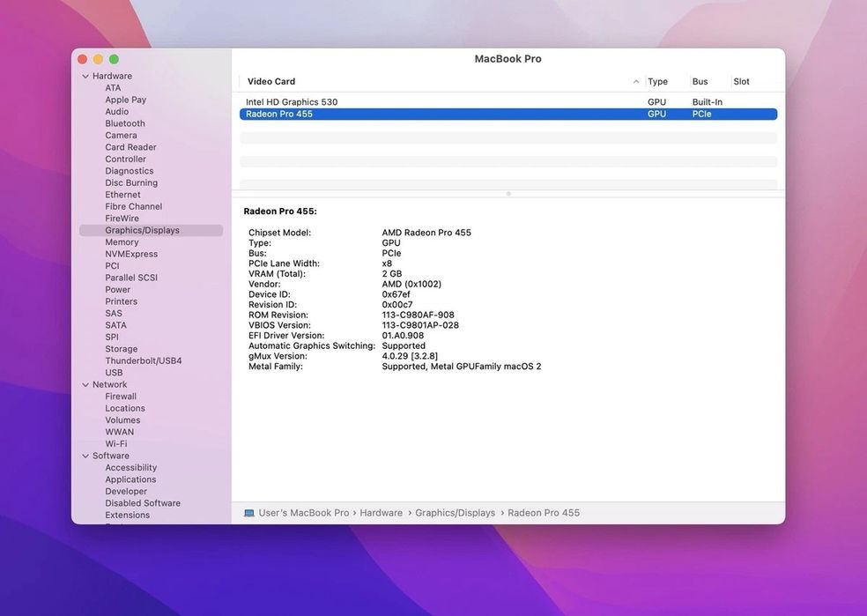Click gMux Version value 4.0.29 [3.2.8]
Image resolution: width=867 pixels, height=616 pixels.
coord(410,357)
